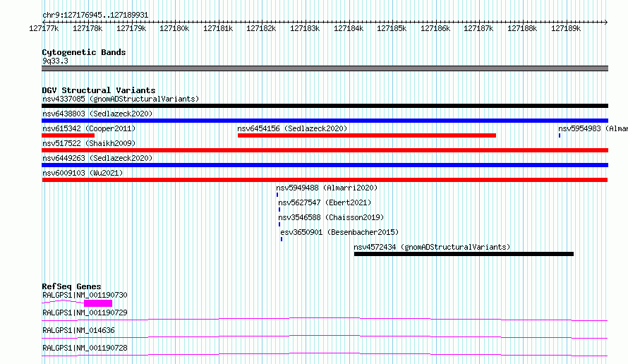The width and height of the screenshot is (628, 364).
Task: Click the nsv4337085 (gnomADStructuralVariants) label
Action: (x=121, y=99)
